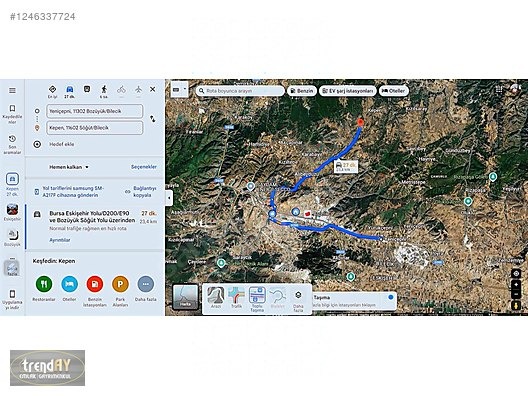Select Kepen 27 dk. directions shortcut
The image size is (528, 396).
pos(12,185)
